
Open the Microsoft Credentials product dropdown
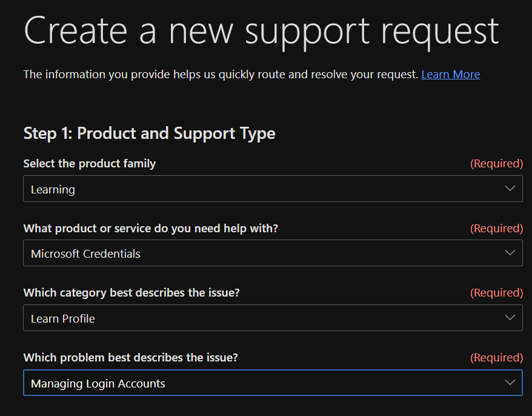(x=273, y=253)
